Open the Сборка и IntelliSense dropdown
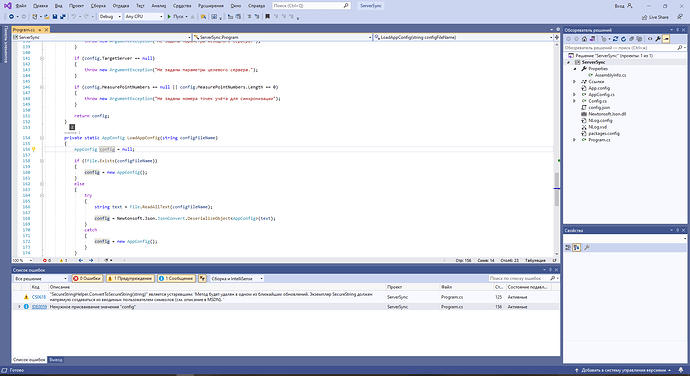The image size is (690, 376). pyautogui.click(x=236, y=279)
